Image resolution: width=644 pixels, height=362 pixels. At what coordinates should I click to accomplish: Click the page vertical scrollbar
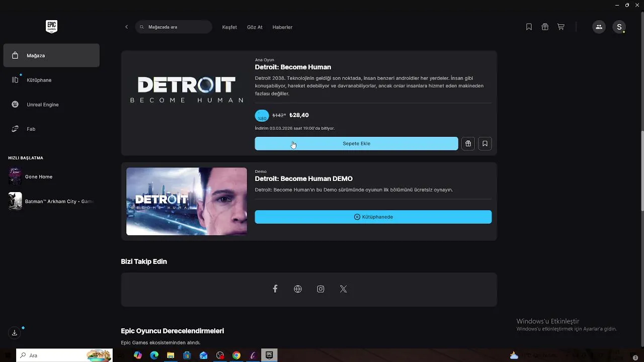pos(641,171)
